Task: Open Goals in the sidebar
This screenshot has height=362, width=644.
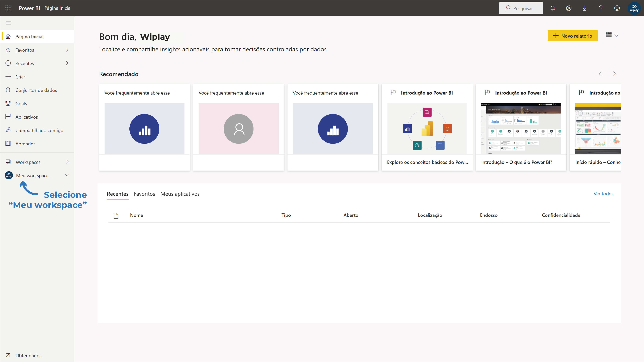Action: point(21,103)
